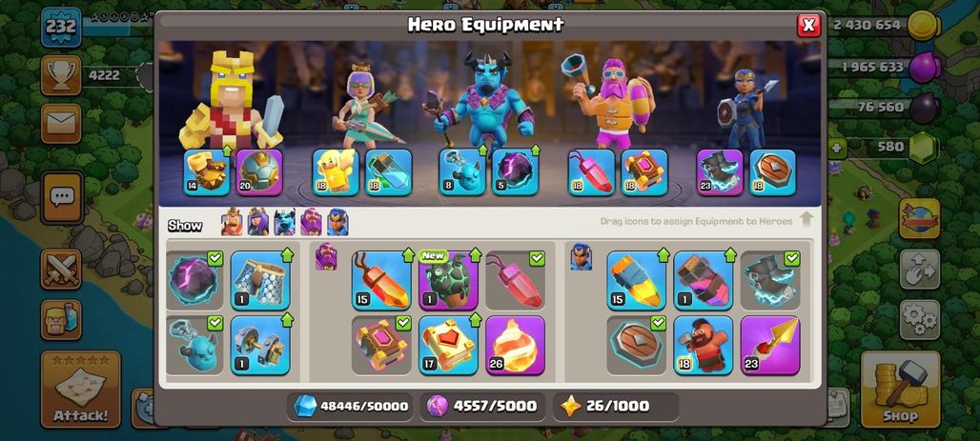This screenshot has height=441, width=980.
Task: Select the Rocket Spear equipment level 23
Action: [770, 346]
